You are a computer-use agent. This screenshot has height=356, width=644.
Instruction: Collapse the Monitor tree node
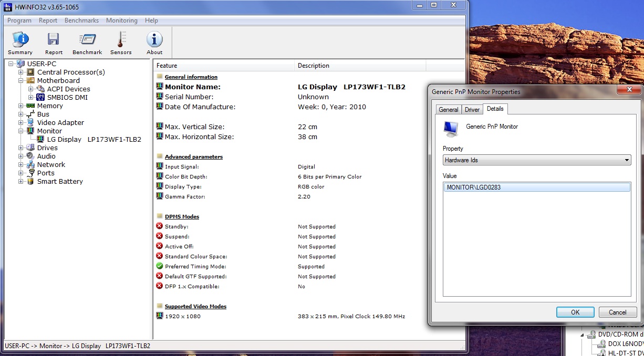tap(21, 131)
